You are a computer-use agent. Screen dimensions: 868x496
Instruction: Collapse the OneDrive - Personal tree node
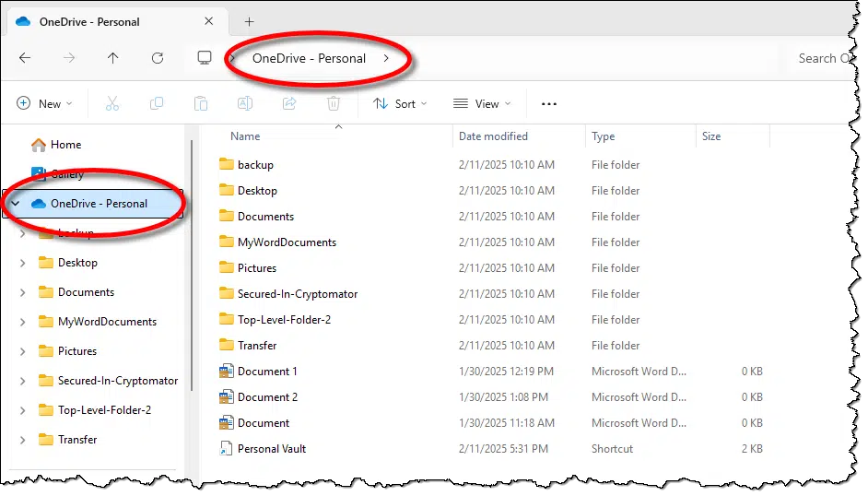pyautogui.click(x=16, y=204)
